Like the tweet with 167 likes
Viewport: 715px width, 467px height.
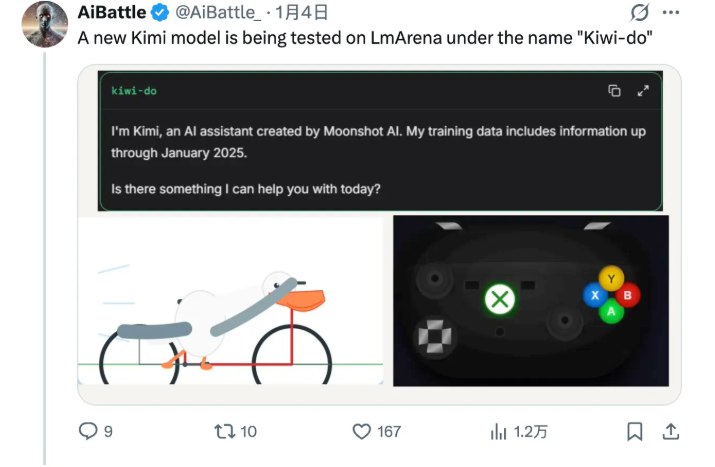364,431
